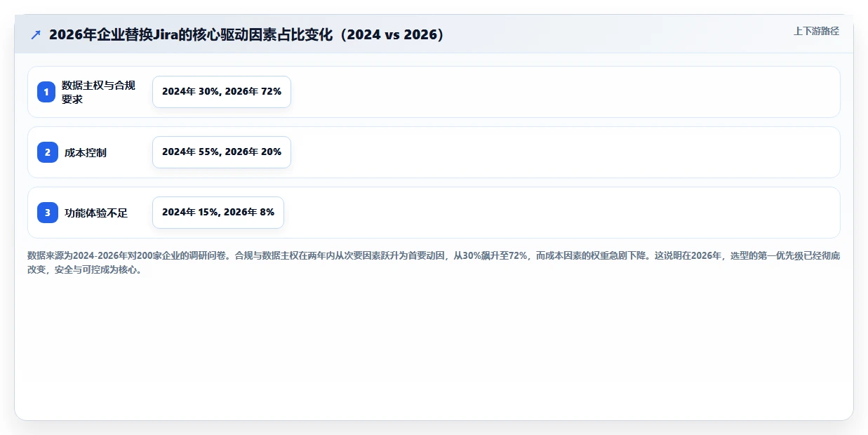
Task: Click the value box 2024年 30%, 2026年 72%
Action: coord(222,92)
